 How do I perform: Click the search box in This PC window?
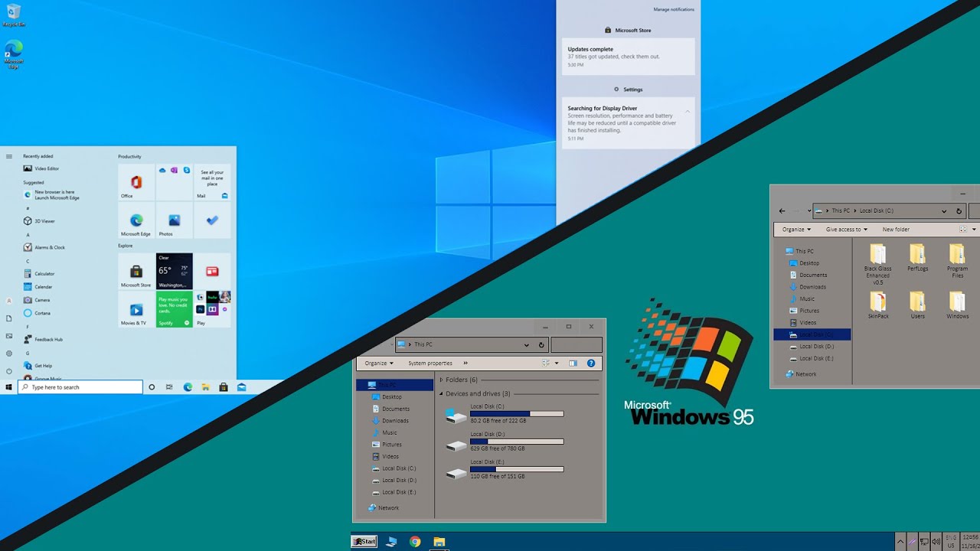pyautogui.click(x=577, y=345)
